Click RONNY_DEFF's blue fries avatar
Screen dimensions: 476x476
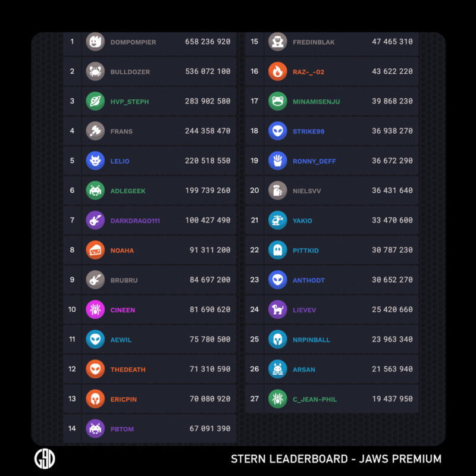(x=278, y=161)
